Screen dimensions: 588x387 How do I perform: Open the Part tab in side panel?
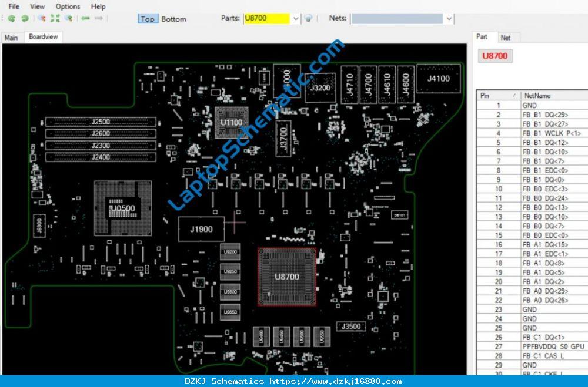pyautogui.click(x=482, y=37)
